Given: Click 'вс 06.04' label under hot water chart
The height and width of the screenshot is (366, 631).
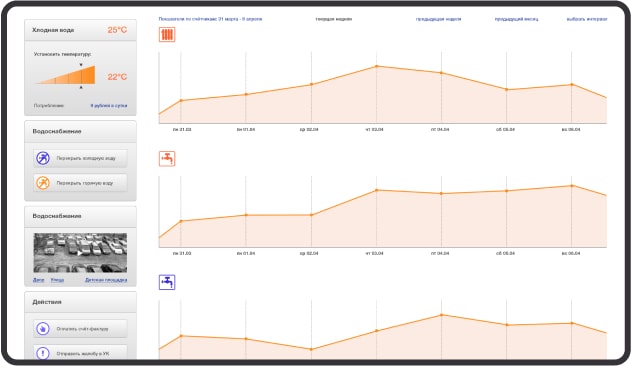Looking at the screenshot, I should pos(571,253).
